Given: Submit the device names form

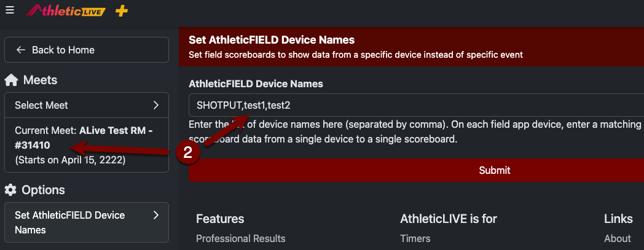Looking at the screenshot, I should click(x=417, y=170).
